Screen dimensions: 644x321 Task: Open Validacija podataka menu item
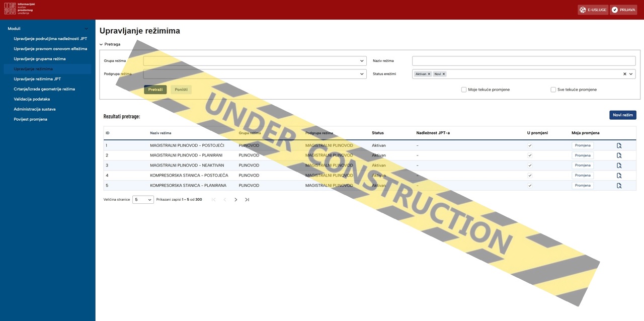[x=32, y=99]
